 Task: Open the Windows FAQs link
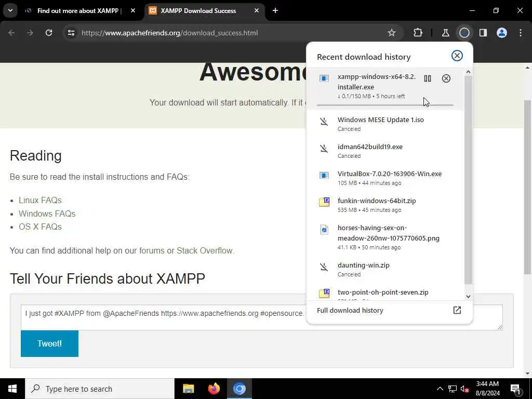[47, 214]
